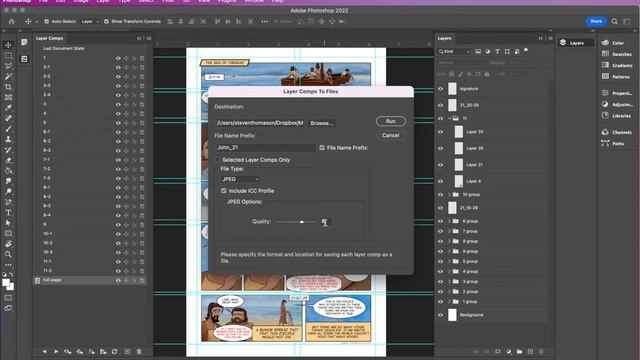Select the Eyedropper tool
The width and height of the screenshot is (640, 360).
(8, 108)
